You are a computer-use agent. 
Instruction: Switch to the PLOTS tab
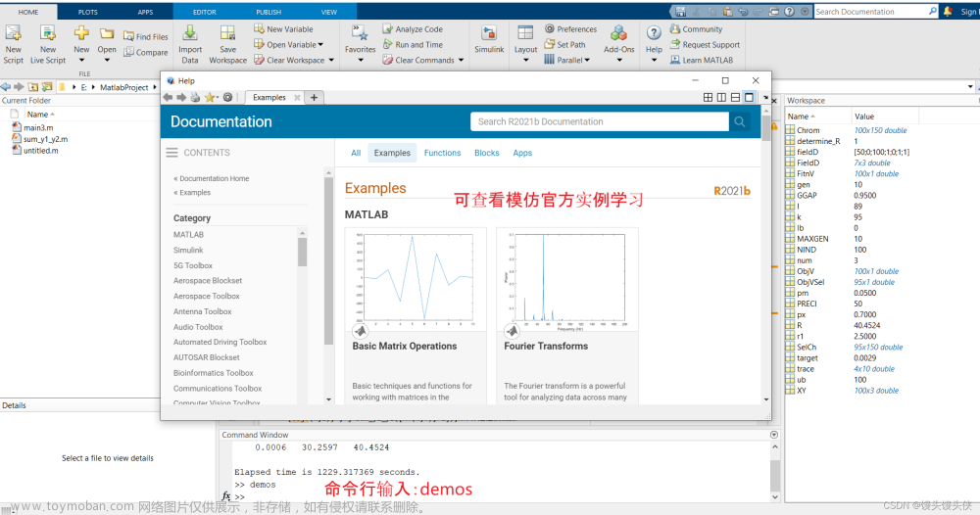[87, 12]
